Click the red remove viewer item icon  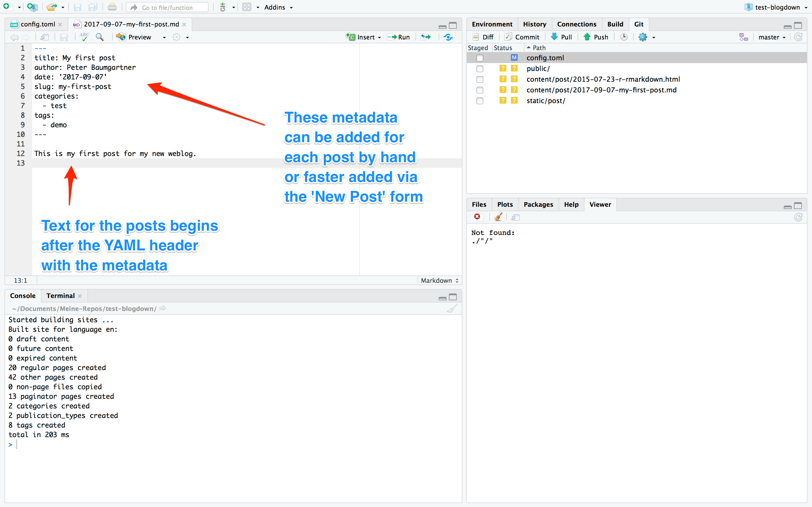coord(477,217)
